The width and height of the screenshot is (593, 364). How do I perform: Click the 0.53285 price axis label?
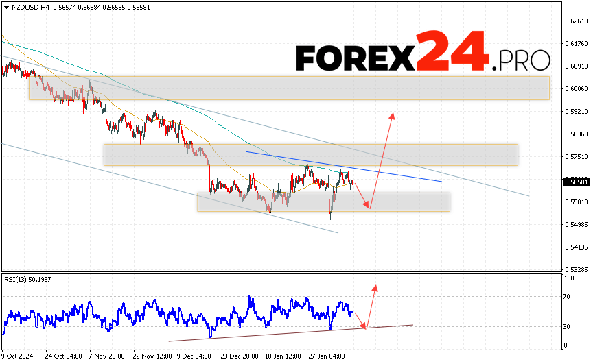[x=574, y=269]
